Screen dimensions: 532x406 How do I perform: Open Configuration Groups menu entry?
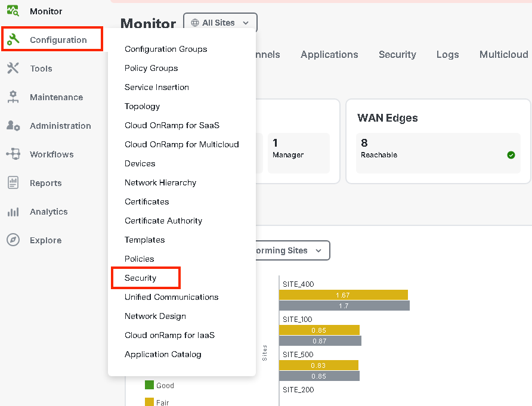(x=166, y=49)
